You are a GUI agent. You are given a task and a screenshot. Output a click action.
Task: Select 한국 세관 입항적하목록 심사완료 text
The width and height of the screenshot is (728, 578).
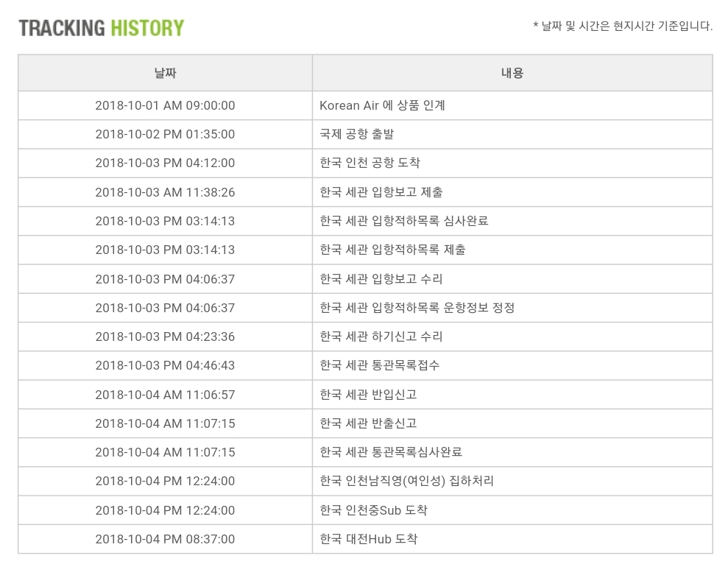tap(404, 221)
